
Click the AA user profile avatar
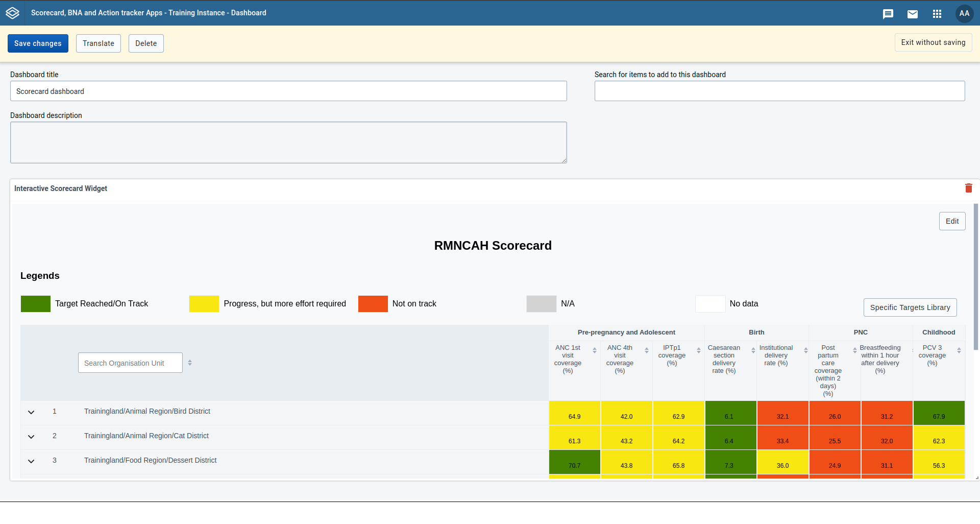(x=964, y=13)
